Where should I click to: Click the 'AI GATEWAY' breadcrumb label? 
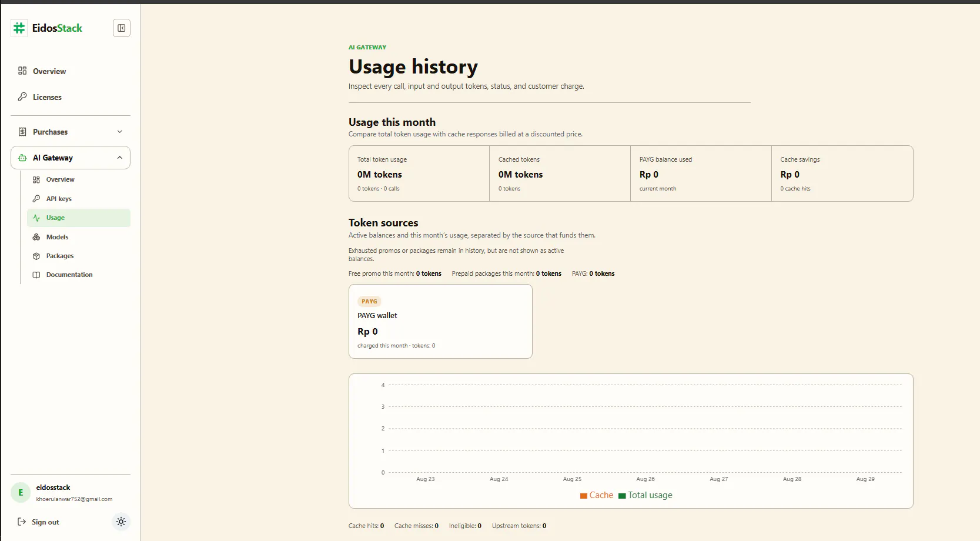tap(367, 47)
